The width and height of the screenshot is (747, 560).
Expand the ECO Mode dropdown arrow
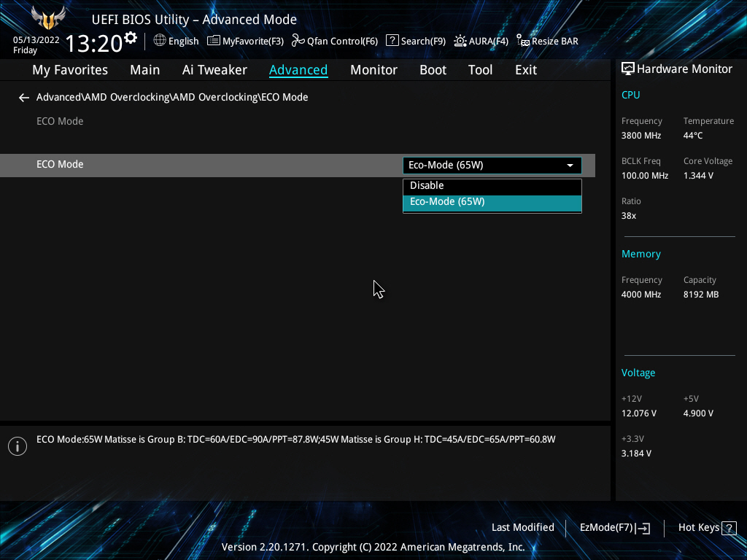click(x=570, y=166)
